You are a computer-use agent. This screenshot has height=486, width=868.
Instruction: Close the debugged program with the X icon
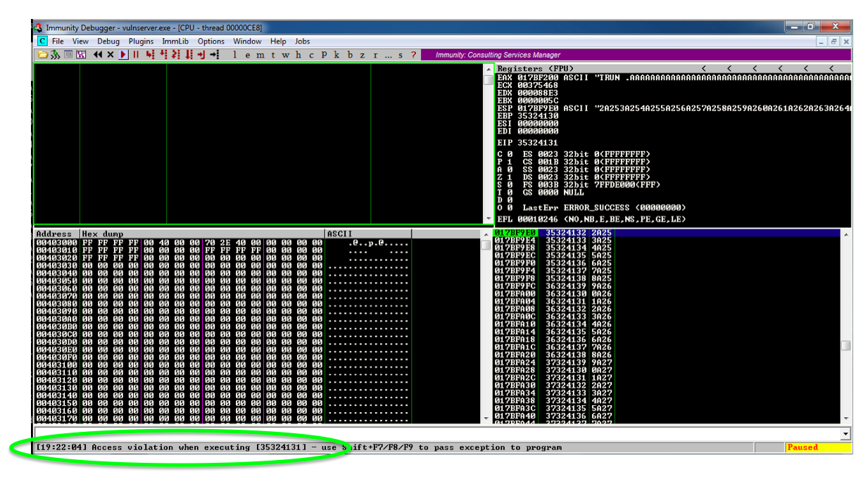pyautogui.click(x=111, y=55)
